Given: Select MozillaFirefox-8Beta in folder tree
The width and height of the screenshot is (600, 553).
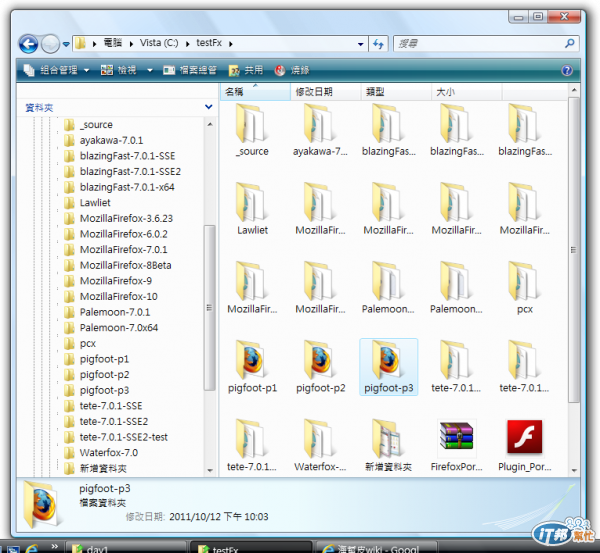Looking at the screenshot, I should point(126,265).
